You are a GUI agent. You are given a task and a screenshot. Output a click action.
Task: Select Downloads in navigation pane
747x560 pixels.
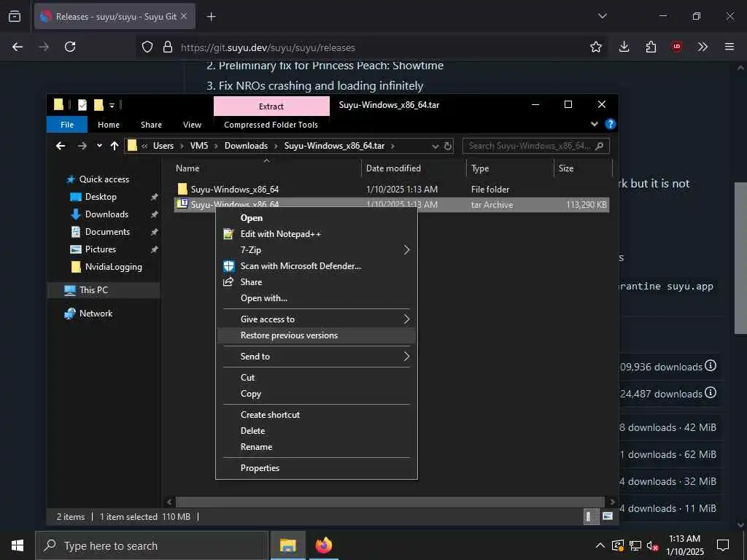coord(107,214)
